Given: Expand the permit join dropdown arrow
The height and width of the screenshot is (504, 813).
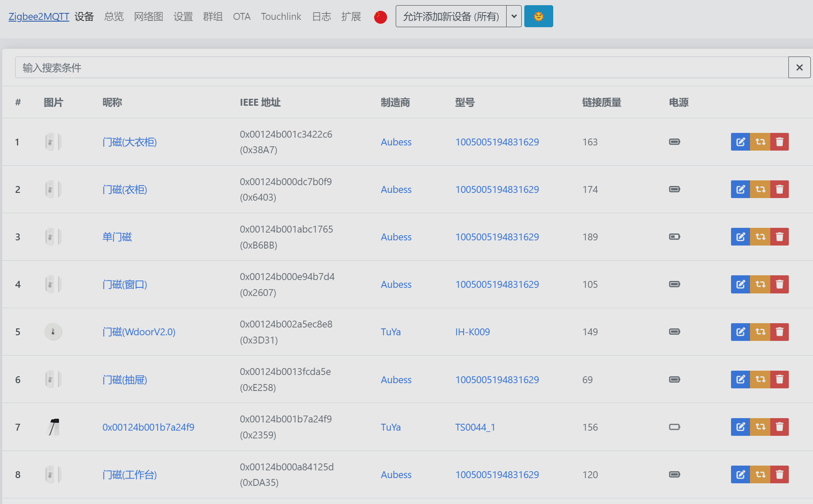Looking at the screenshot, I should coord(514,16).
